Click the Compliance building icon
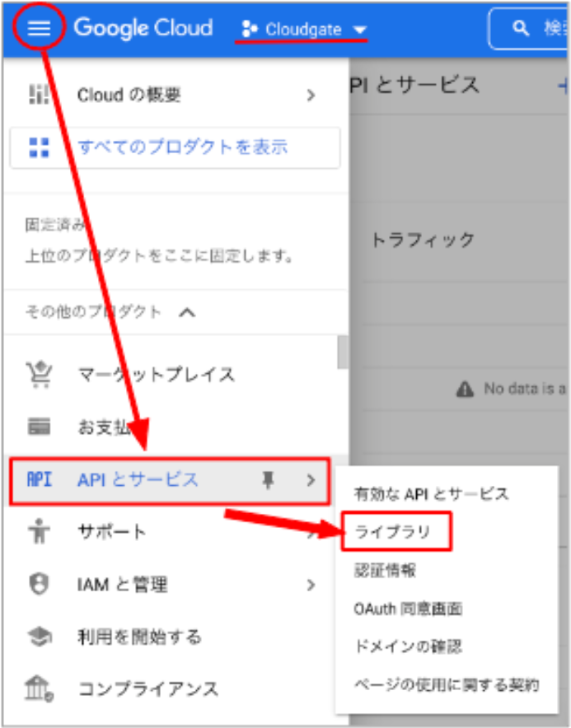This screenshot has width=571, height=728. coord(39,688)
